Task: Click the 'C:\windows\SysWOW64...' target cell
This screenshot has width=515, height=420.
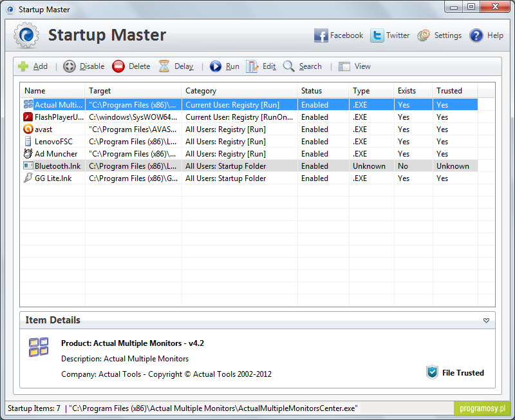Action: 133,117
